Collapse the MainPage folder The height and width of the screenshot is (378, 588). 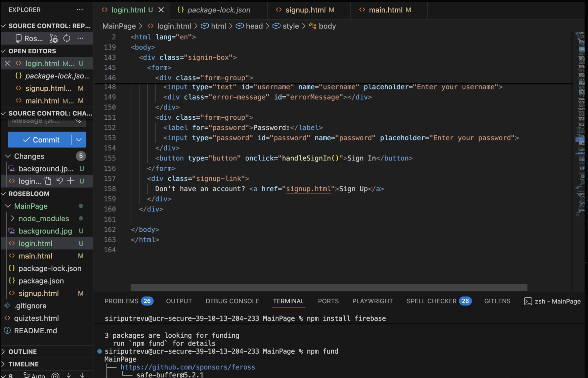(x=8, y=206)
